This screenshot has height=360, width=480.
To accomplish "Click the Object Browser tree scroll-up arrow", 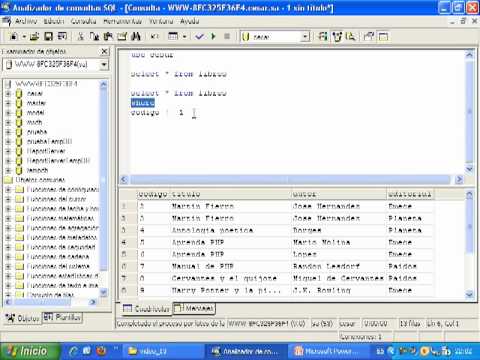I will tap(103, 85).
